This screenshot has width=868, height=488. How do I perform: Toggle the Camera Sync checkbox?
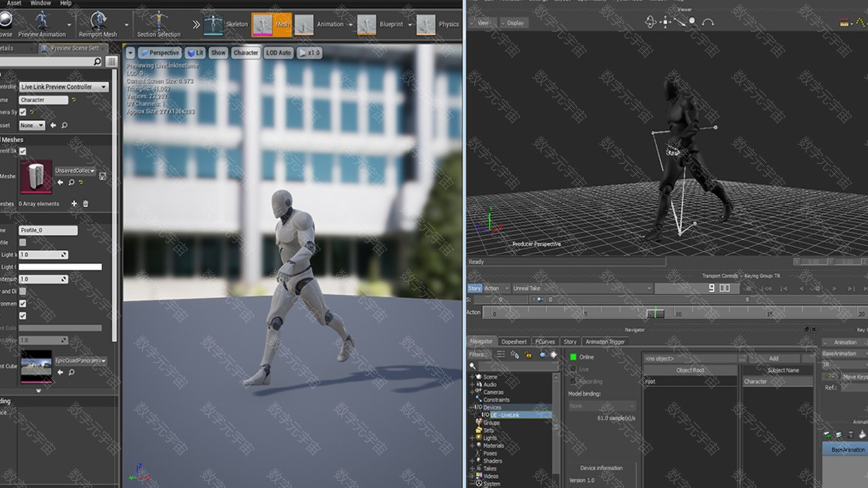[x=22, y=112]
